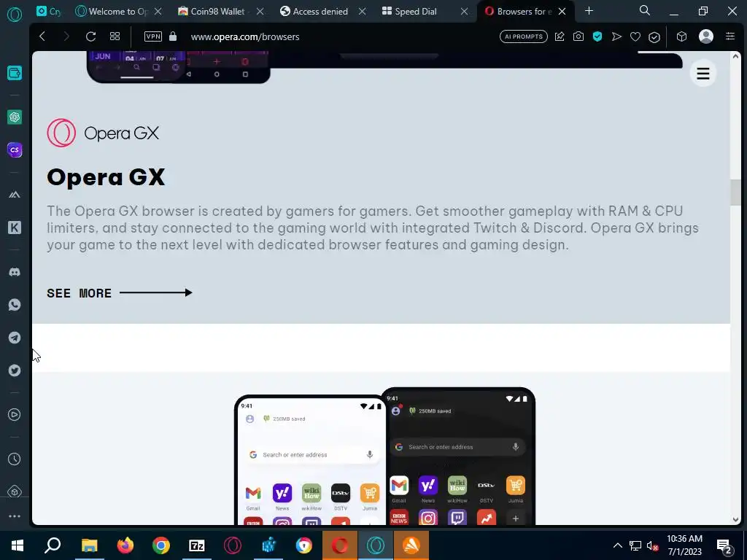The width and height of the screenshot is (747, 560).
Task: Close the Access denied tab
Action: tap(362, 12)
